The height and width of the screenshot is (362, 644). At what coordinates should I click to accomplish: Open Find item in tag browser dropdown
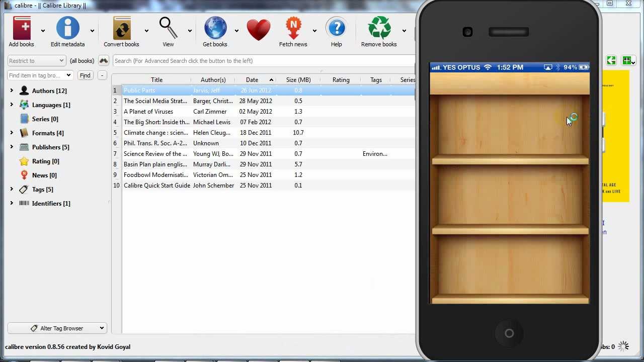click(x=68, y=75)
